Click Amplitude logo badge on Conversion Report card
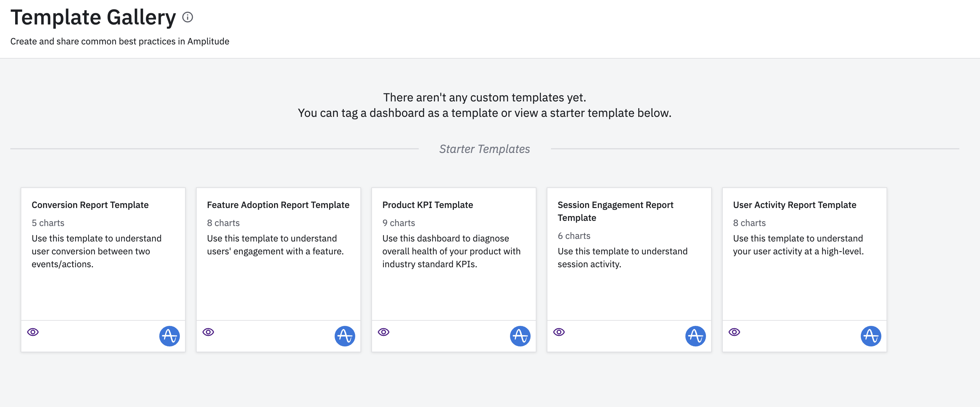The width and height of the screenshot is (980, 407). click(169, 336)
